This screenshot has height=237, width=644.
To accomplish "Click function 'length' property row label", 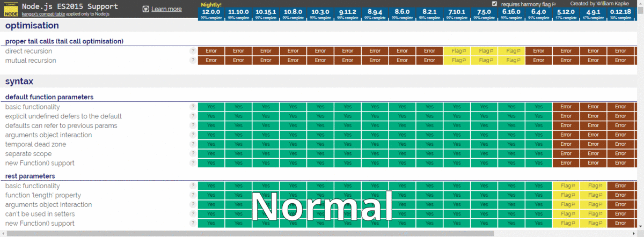I will tap(42, 195).
